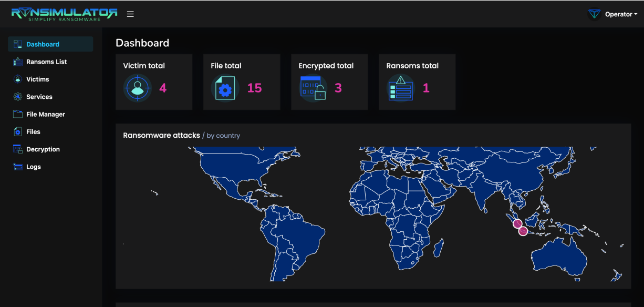Expand the Operator account dropdown

pos(621,14)
